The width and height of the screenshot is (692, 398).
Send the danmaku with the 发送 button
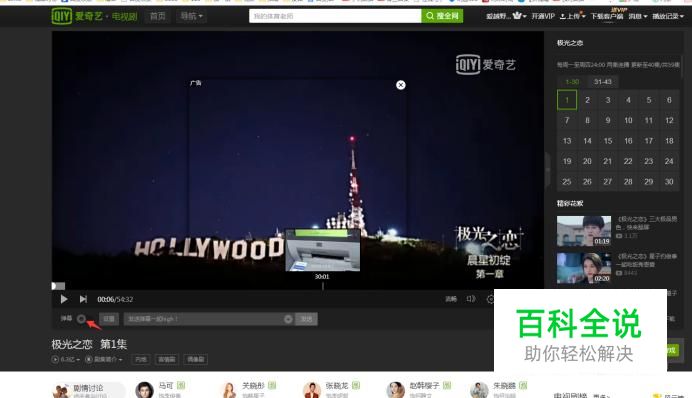click(306, 319)
